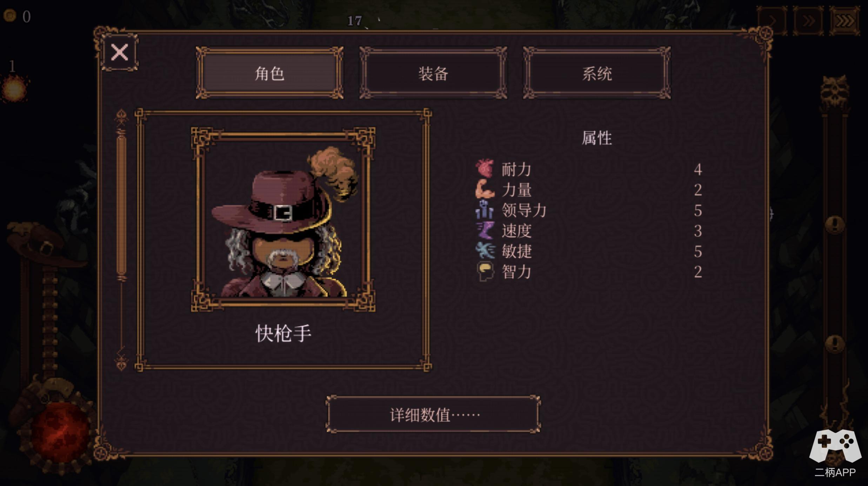Open the 角色 tab

[269, 73]
